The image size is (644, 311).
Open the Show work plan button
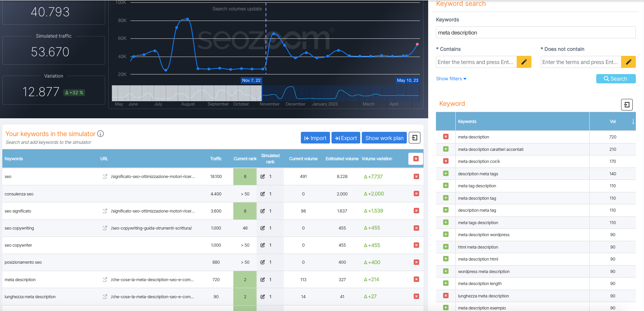tap(384, 138)
